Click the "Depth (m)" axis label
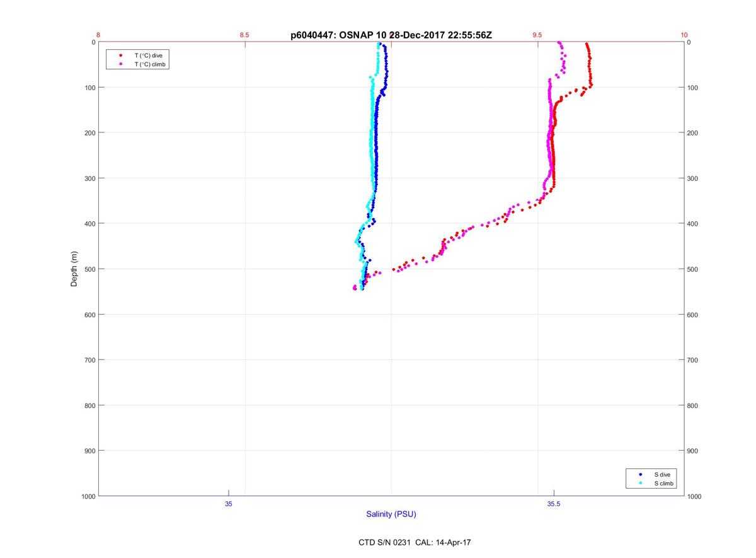Screen dimensions: 756x558 coord(74,269)
